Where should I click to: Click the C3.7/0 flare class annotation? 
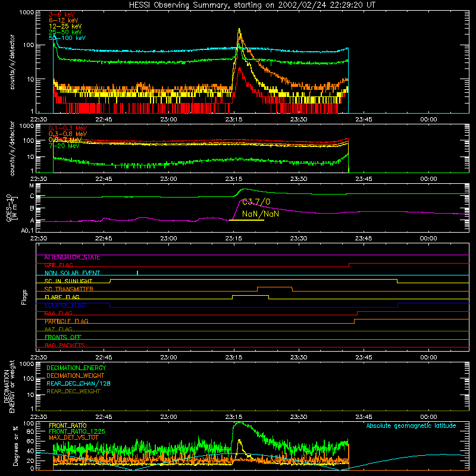[x=256, y=202]
